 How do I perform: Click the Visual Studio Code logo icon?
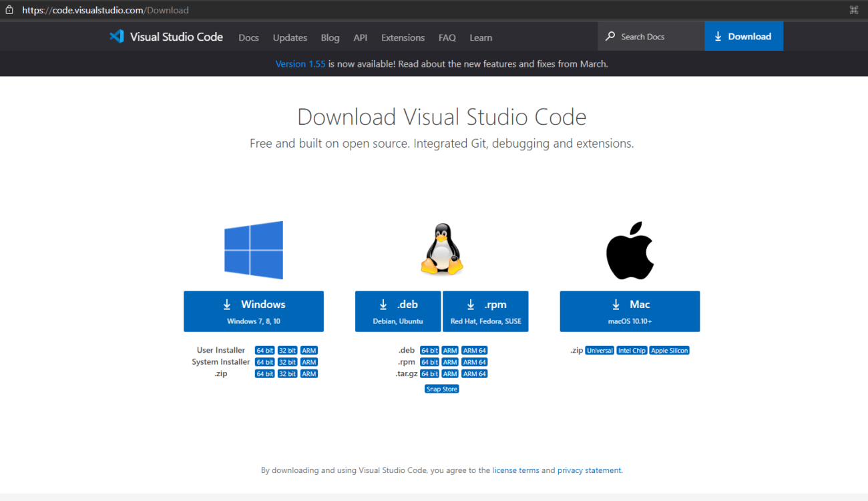click(117, 37)
